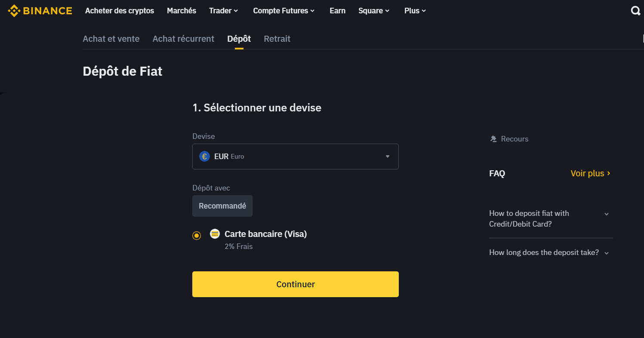Click the Binance logo
This screenshot has width=644, height=338.
(40, 11)
